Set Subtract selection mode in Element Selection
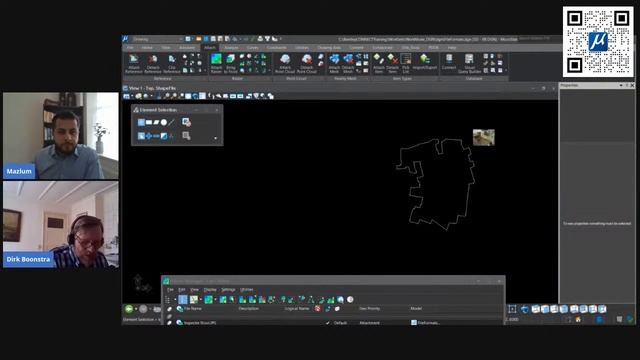The image size is (640, 360). 156,136
